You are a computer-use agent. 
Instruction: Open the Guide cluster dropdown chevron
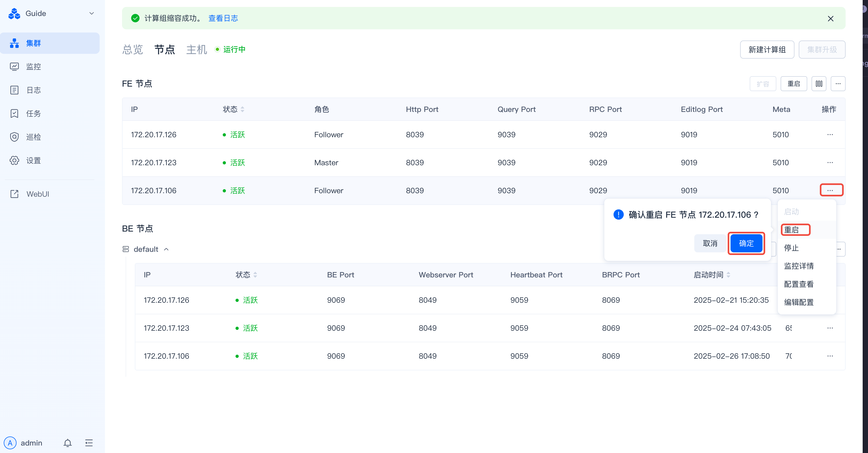91,14
